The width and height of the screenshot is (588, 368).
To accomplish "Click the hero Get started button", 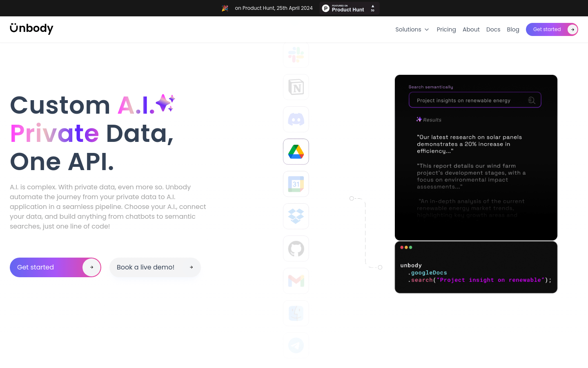I will click(56, 267).
